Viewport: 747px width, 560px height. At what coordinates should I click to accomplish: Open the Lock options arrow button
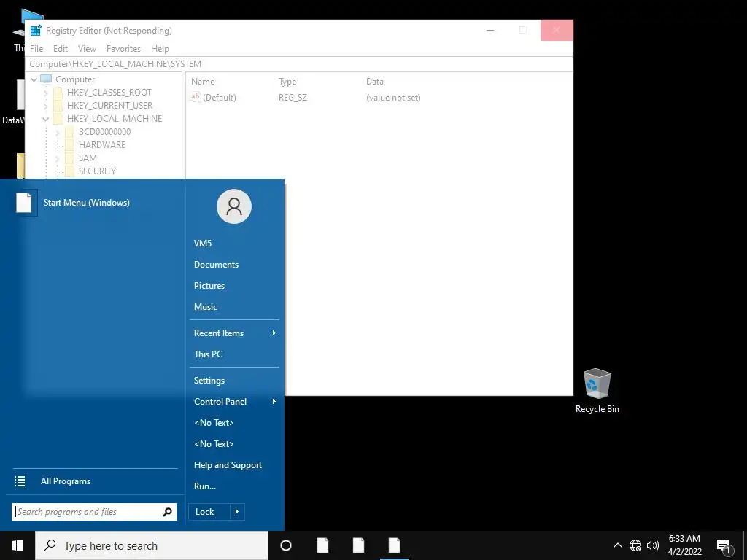coord(237,512)
